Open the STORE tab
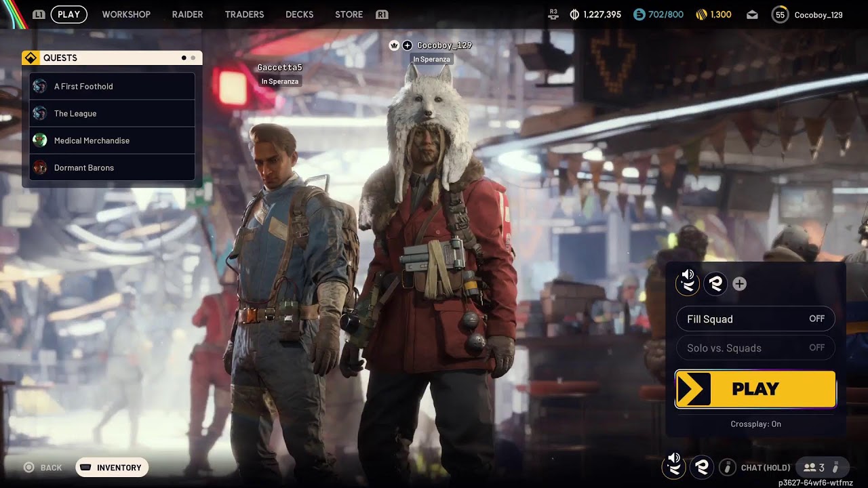The image size is (868, 488). (349, 14)
